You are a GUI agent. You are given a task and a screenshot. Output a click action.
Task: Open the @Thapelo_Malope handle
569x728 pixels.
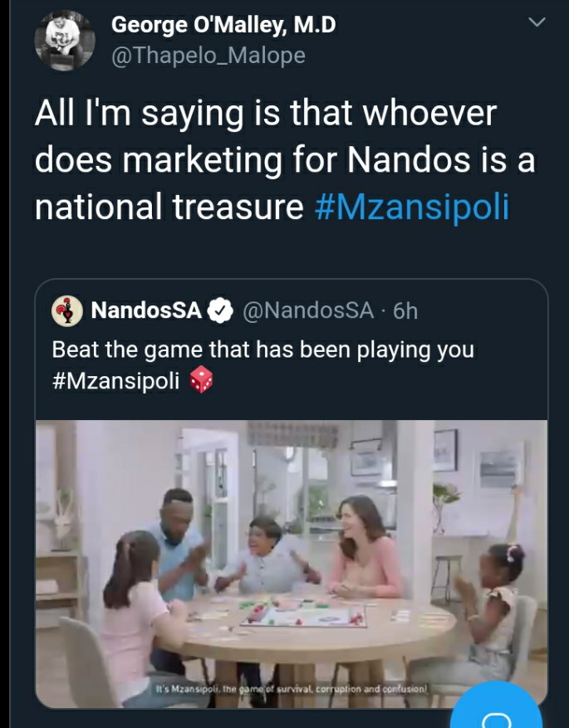pyautogui.click(x=208, y=56)
